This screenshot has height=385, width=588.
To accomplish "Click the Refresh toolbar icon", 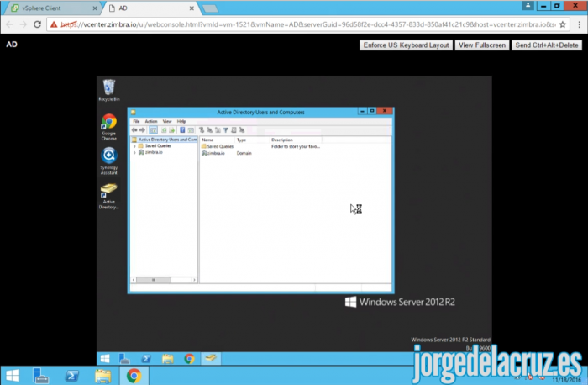I will point(164,130).
